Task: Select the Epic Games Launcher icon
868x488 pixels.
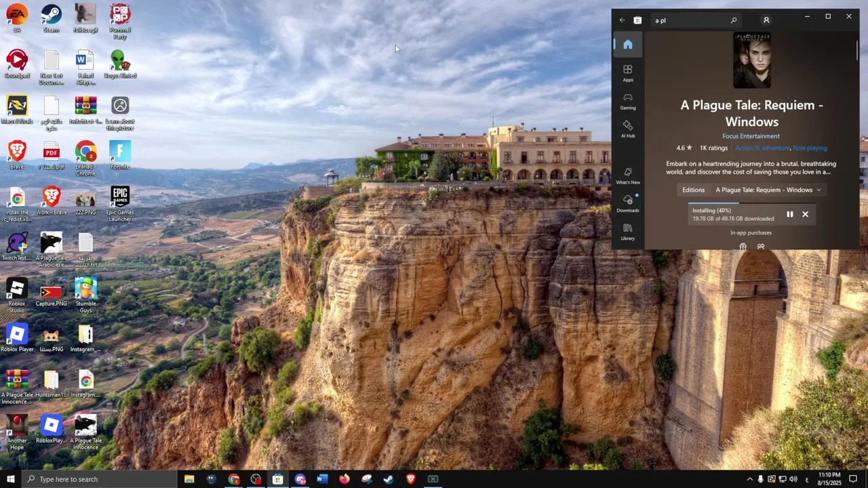Action: [x=120, y=204]
